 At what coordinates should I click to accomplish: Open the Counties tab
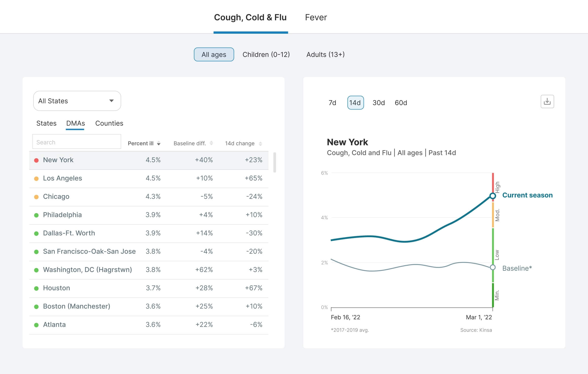(x=109, y=123)
